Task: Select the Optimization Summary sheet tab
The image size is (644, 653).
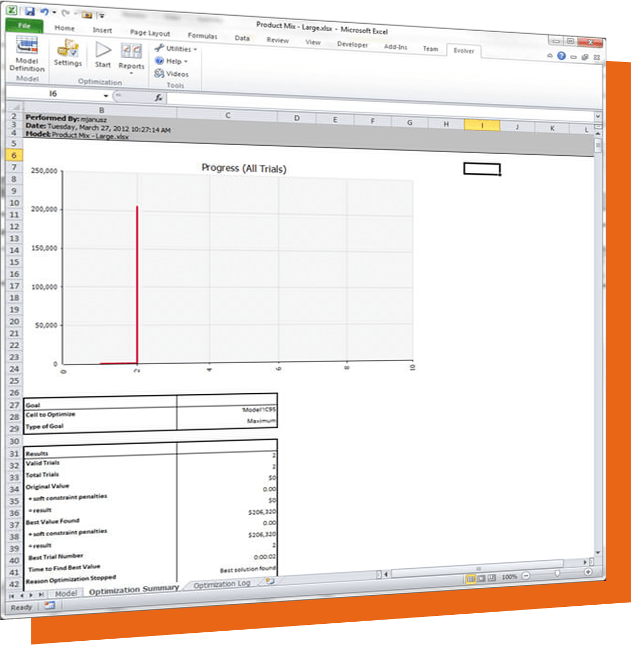Action: point(134,590)
